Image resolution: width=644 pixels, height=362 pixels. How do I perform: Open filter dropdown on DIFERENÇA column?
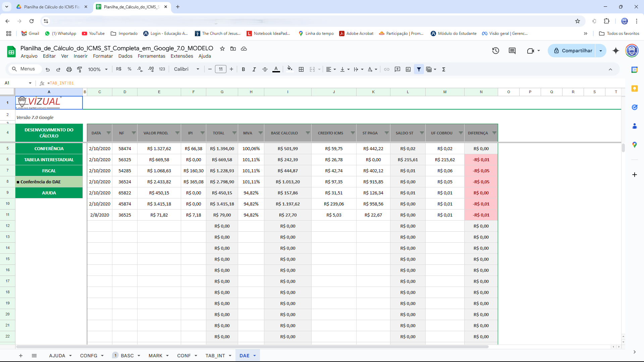pyautogui.click(x=494, y=133)
